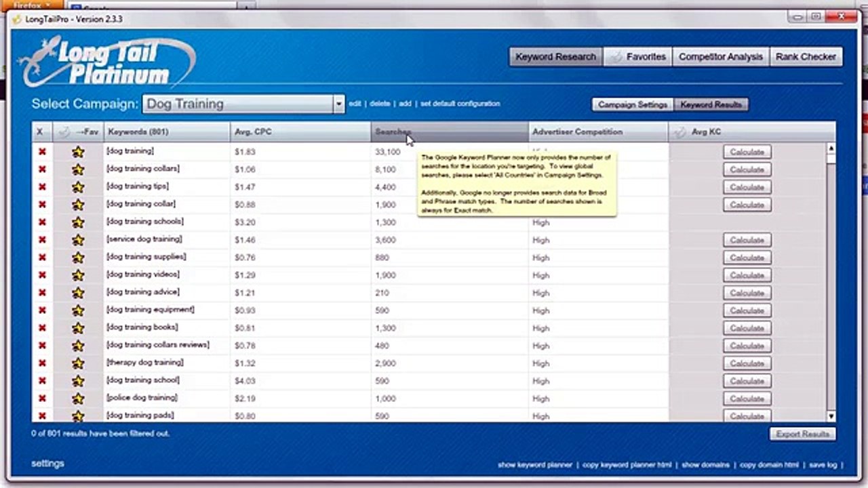
Task: Calculate Avg KC for [dog training]
Action: click(747, 152)
